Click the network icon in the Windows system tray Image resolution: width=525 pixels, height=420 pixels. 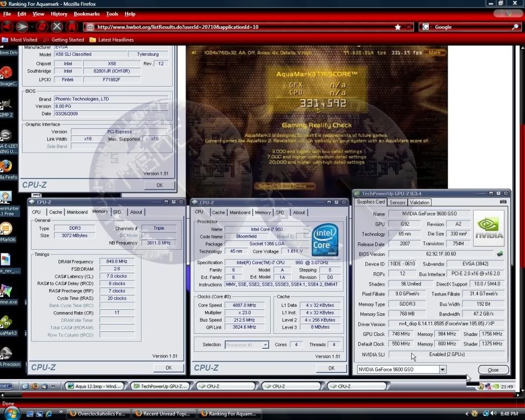coord(486,414)
